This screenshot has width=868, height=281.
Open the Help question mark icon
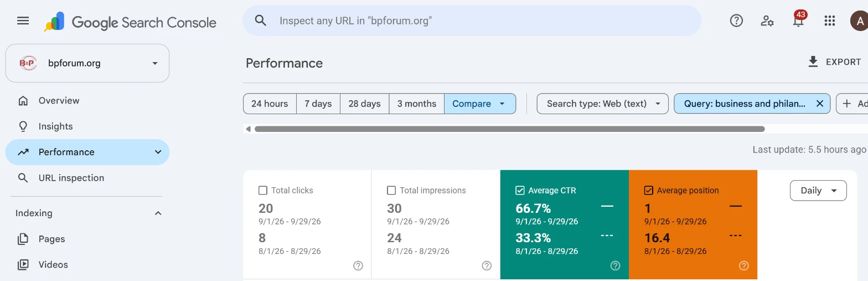tap(736, 21)
